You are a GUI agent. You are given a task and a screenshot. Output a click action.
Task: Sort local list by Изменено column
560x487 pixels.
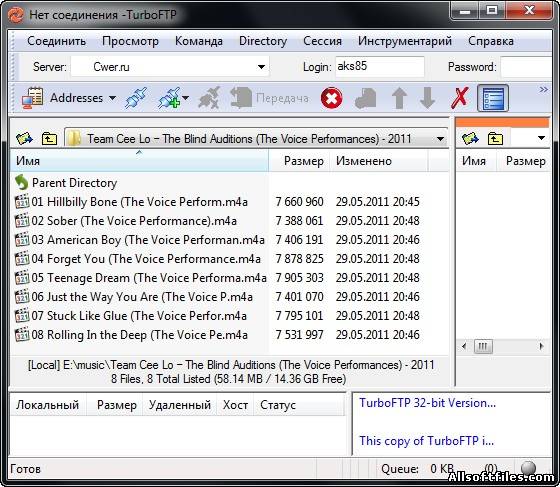point(379,161)
